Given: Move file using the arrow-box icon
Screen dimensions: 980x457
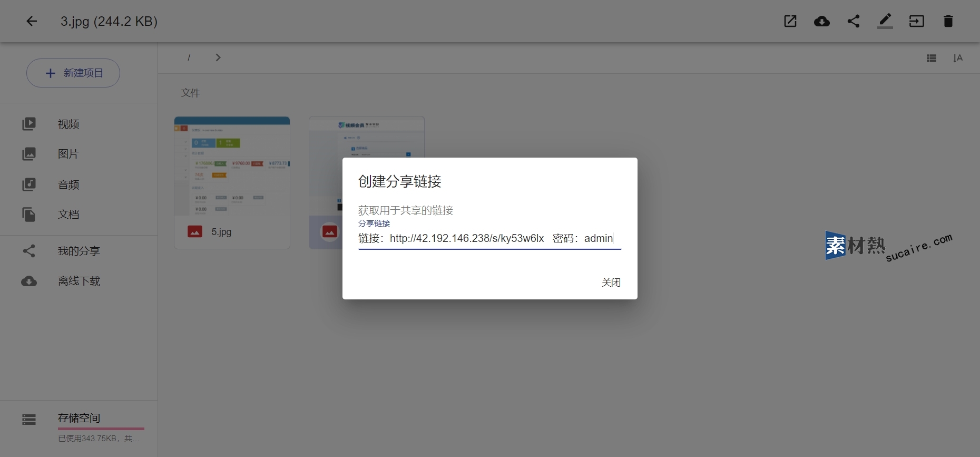Looking at the screenshot, I should pyautogui.click(x=917, y=21).
